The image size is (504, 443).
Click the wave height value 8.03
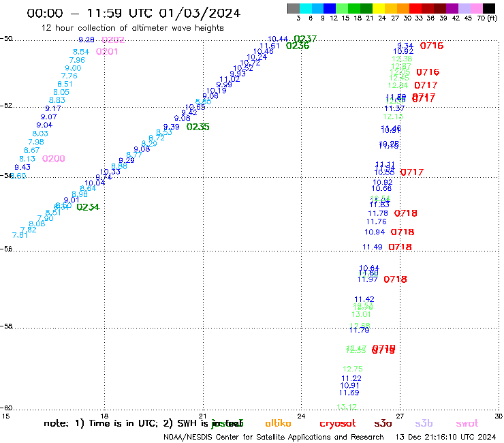(40, 134)
